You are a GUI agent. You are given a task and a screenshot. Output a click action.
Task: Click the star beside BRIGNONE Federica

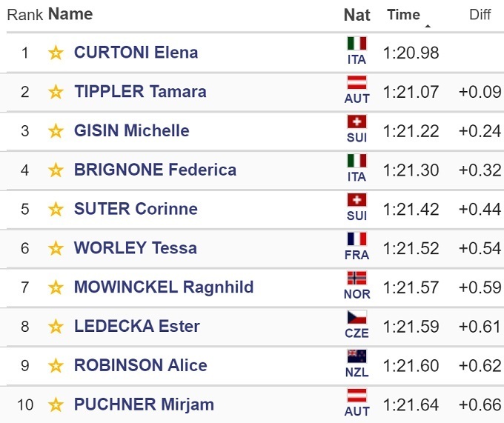tap(56, 170)
